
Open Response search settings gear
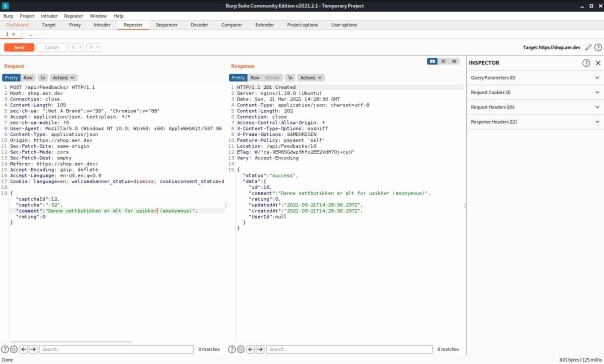pos(241,349)
